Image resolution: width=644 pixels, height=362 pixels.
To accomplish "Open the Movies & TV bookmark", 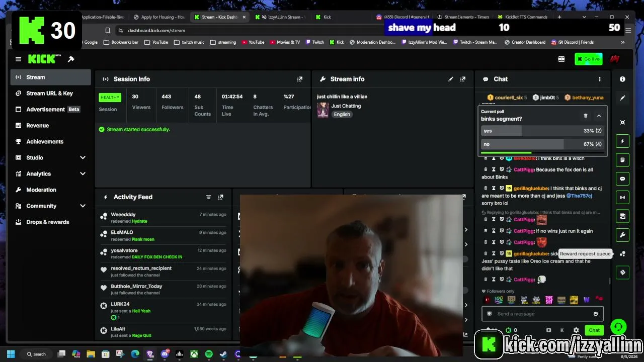I will click(x=285, y=42).
